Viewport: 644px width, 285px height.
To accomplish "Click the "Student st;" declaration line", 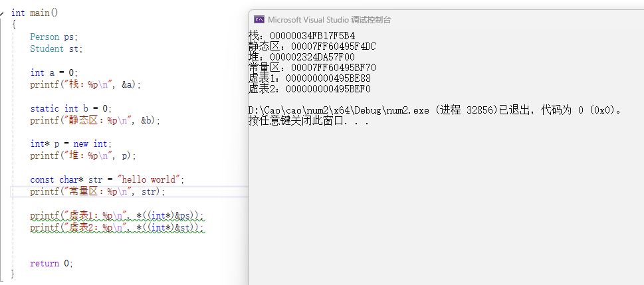I will click(56, 48).
